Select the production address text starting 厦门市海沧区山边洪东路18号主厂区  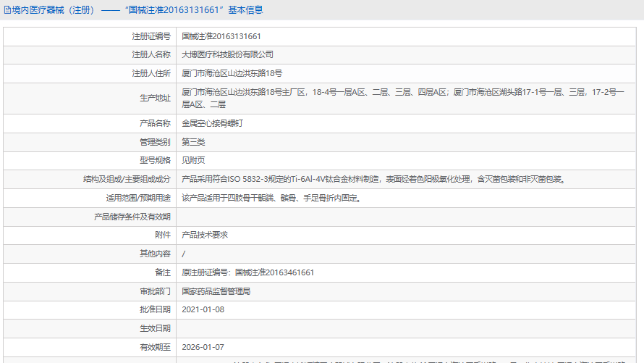(403, 99)
